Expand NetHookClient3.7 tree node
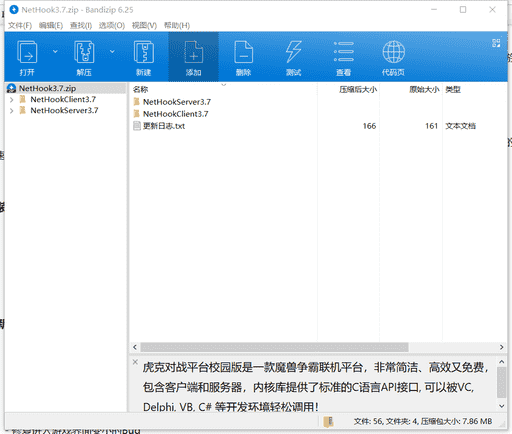The height and width of the screenshot is (434, 512). click(x=12, y=100)
